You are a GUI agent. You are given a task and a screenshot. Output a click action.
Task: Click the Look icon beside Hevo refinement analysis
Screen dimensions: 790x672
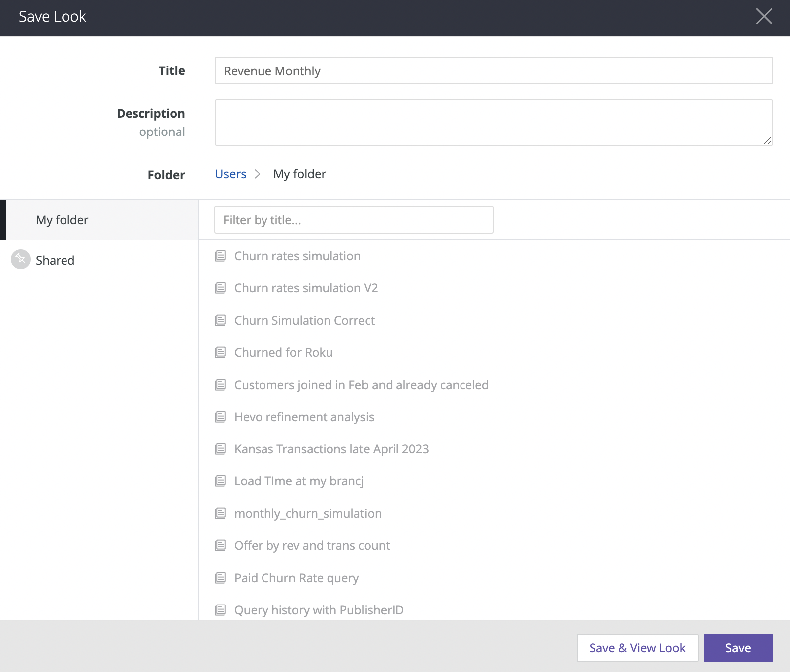(x=220, y=417)
